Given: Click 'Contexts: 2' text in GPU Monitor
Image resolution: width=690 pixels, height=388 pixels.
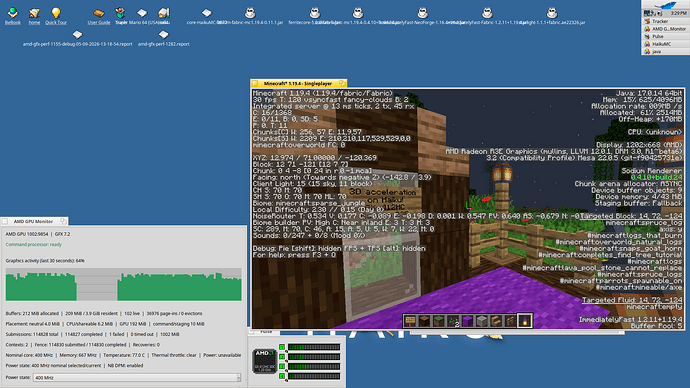Looking at the screenshot, I should tap(17, 345).
